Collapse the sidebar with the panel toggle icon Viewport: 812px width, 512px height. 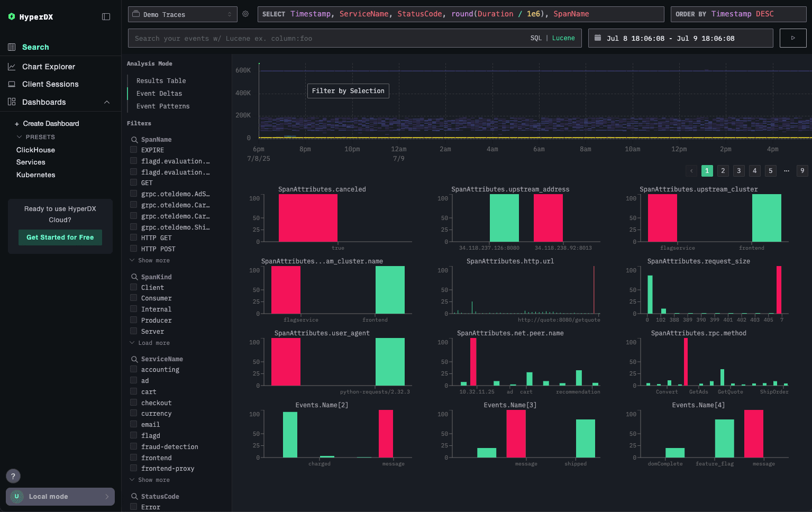coord(106,17)
